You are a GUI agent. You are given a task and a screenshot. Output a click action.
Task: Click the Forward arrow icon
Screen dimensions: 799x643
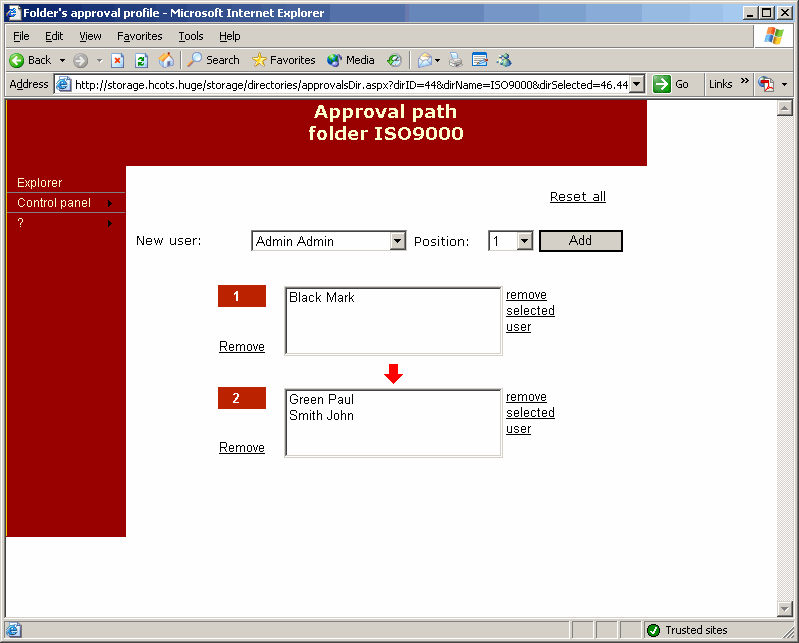80,61
